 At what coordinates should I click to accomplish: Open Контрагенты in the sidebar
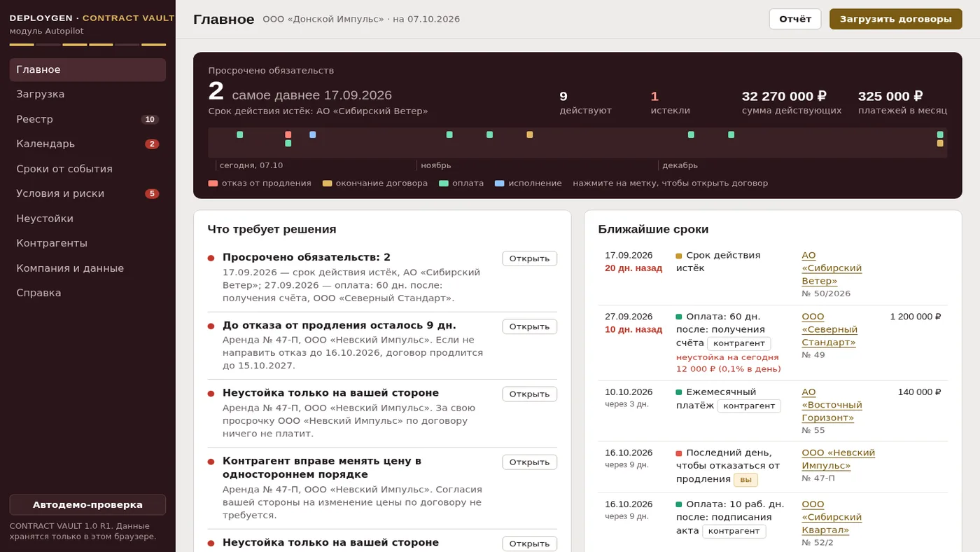pos(87,243)
